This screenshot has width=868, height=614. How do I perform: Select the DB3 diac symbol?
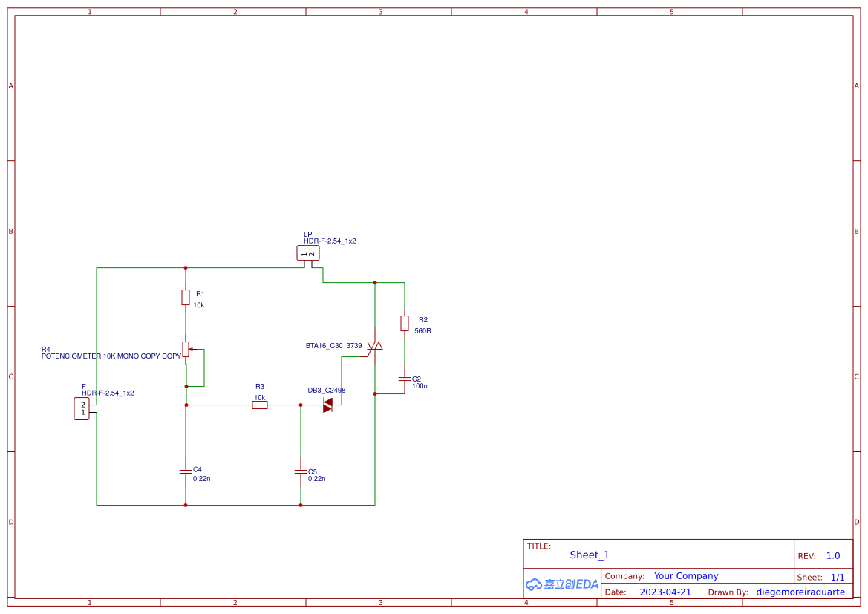[327, 405]
